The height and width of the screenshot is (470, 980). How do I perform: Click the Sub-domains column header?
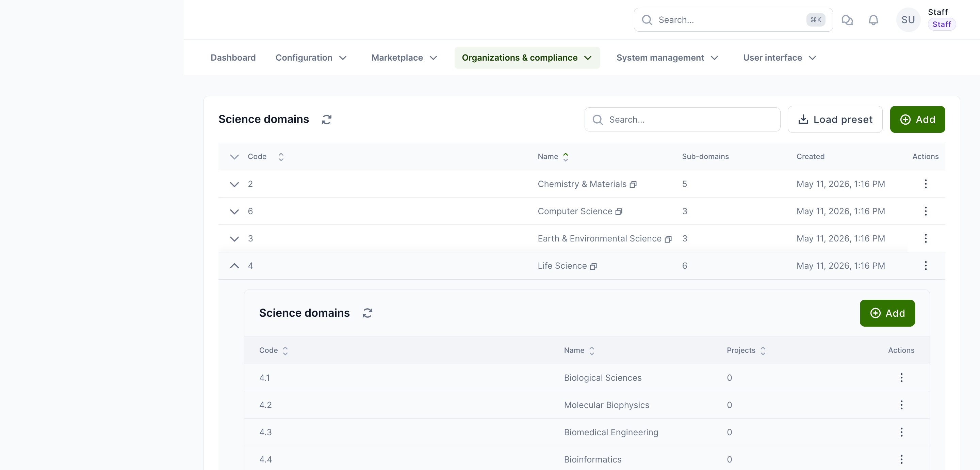pyautogui.click(x=705, y=157)
